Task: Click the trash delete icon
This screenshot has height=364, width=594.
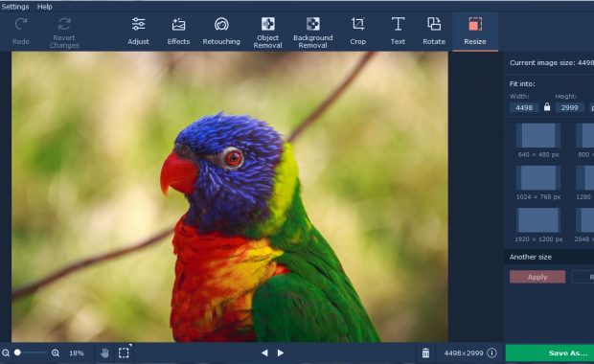Action: click(425, 353)
